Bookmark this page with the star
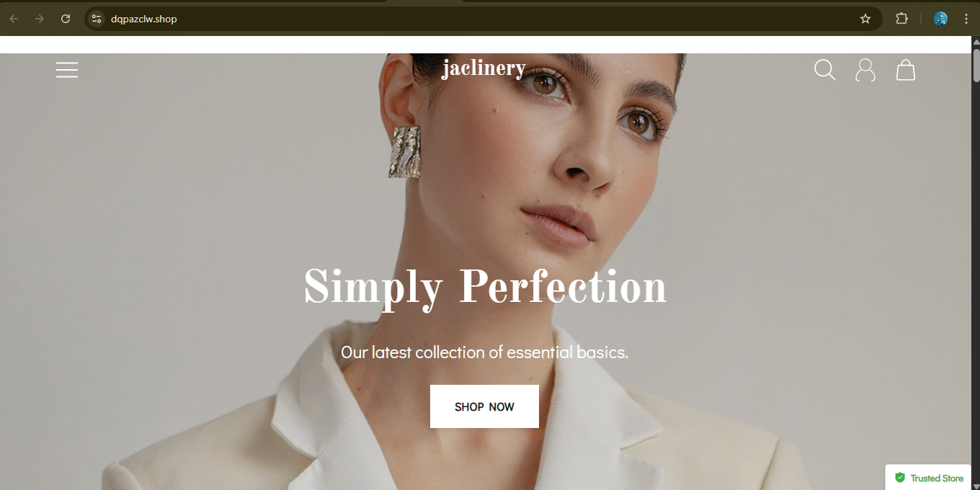This screenshot has width=980, height=490. click(x=865, y=19)
